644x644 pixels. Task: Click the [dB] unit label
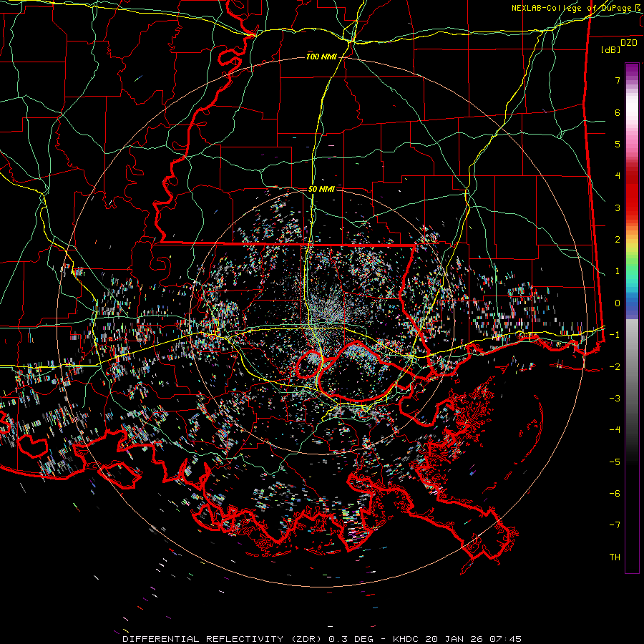[611, 49]
